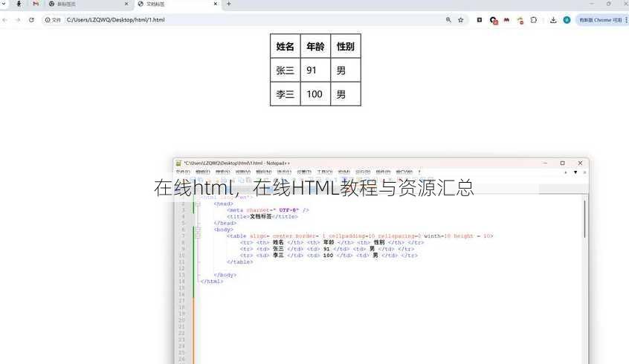629x364 pixels.
Task: Open Notepad++ 文件 menu
Action: [x=182, y=172]
